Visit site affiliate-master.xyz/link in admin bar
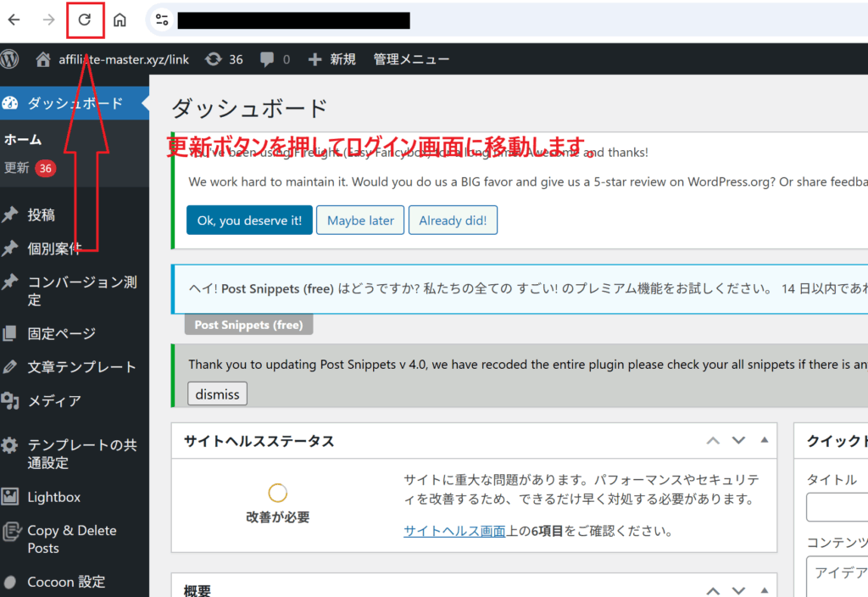The image size is (868, 597). tap(124, 59)
